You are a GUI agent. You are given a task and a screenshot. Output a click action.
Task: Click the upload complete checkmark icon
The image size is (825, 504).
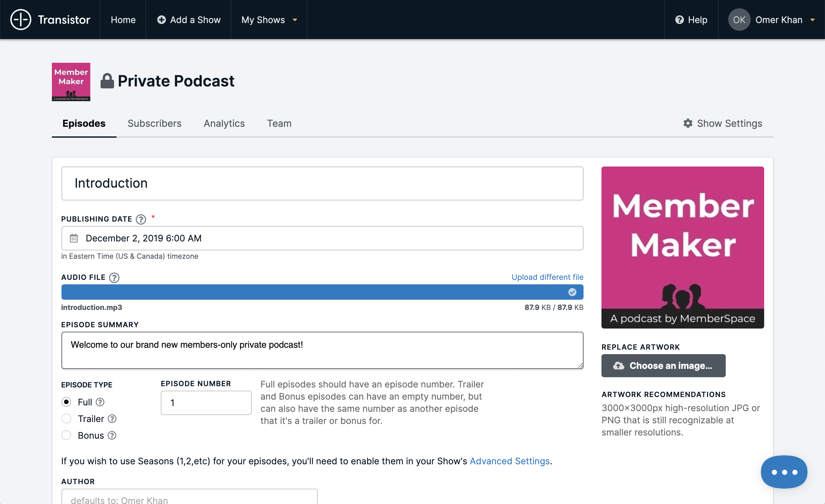[572, 292]
